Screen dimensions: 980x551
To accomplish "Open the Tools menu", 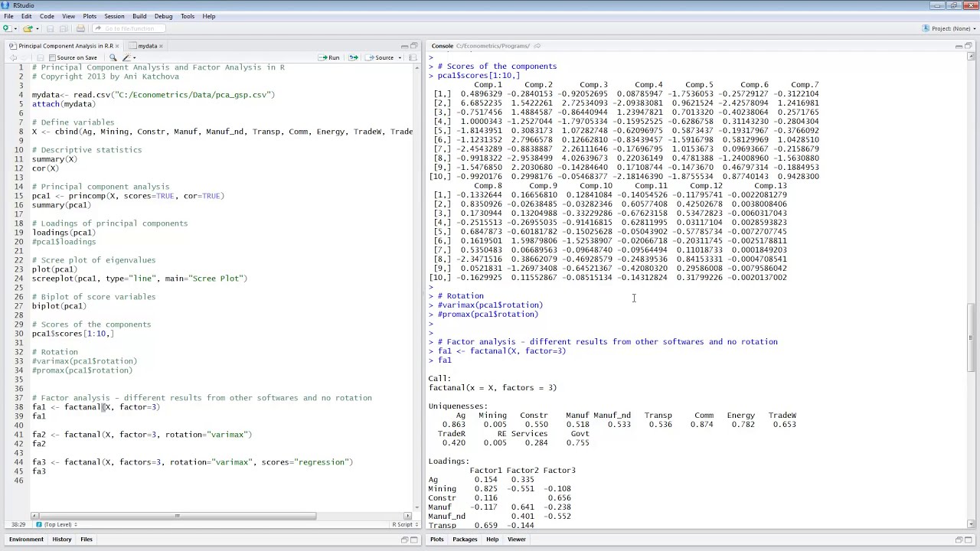I will [x=188, y=16].
